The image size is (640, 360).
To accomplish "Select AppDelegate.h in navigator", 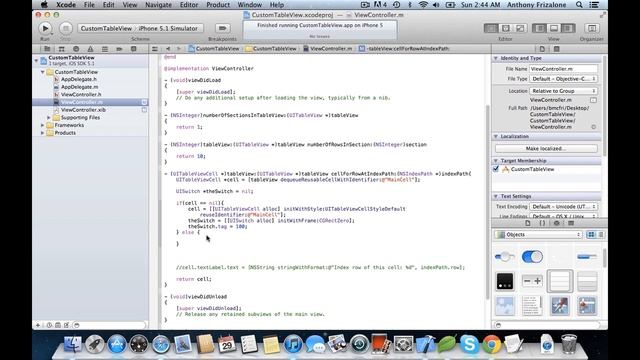I will point(79,79).
